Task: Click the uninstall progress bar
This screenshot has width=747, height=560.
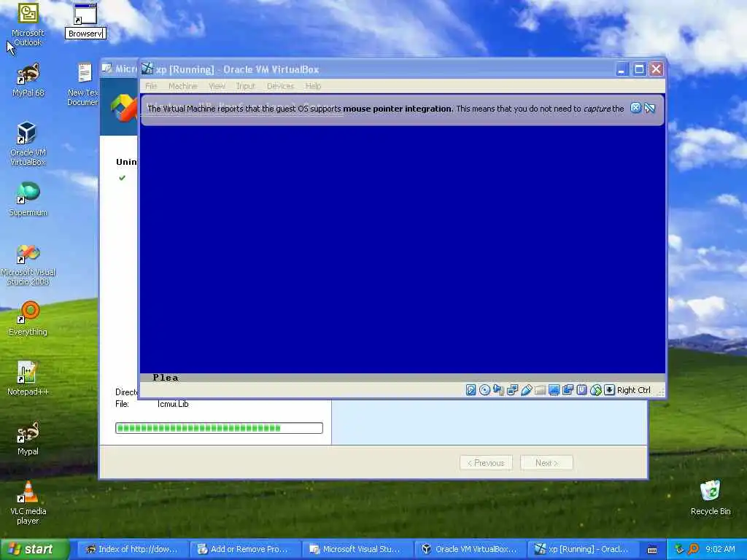Action: point(219,428)
